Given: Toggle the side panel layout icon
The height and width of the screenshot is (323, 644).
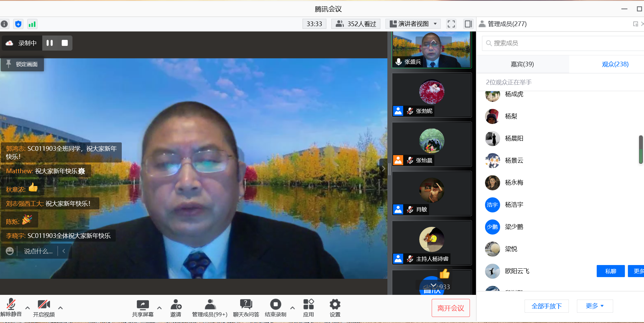Looking at the screenshot, I should coord(468,24).
